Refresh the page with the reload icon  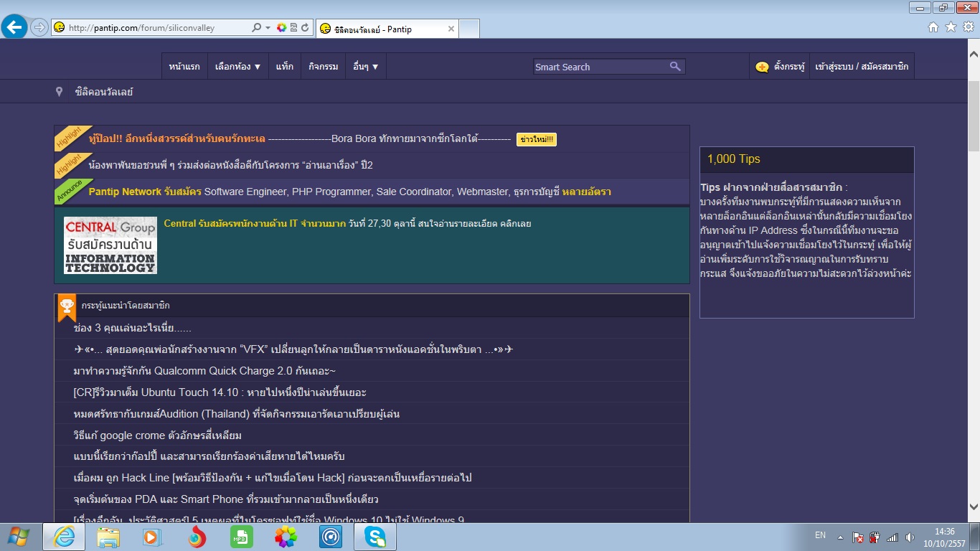coord(305,28)
